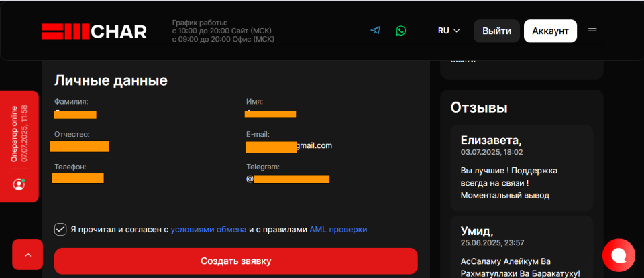Open the Оператор online side panel
This screenshot has width=644, height=278.
click(x=19, y=147)
